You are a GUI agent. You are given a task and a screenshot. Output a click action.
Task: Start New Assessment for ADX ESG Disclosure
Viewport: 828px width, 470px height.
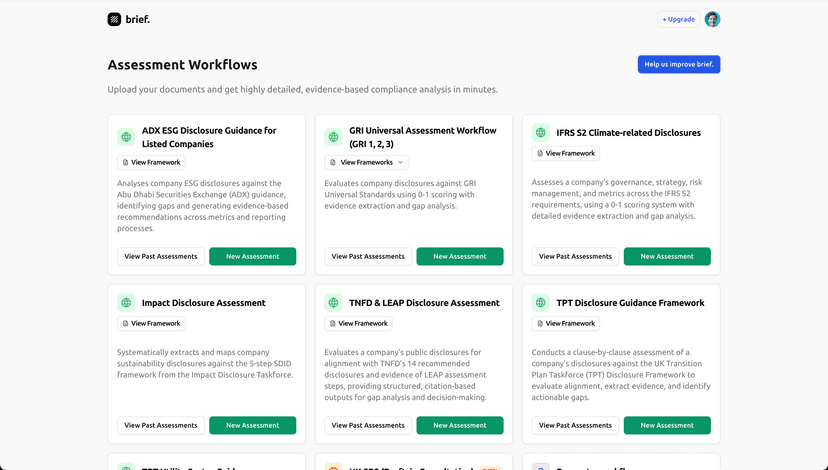[x=252, y=256]
